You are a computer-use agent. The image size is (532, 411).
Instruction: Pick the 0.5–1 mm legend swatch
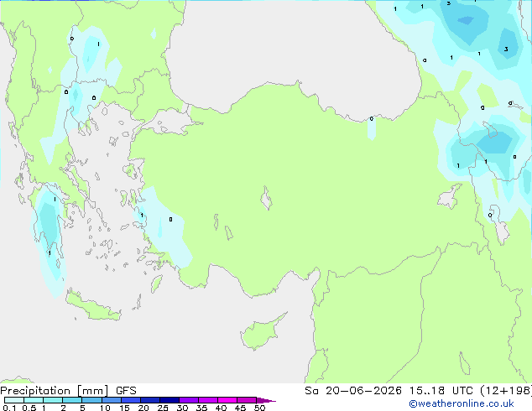[34, 400]
